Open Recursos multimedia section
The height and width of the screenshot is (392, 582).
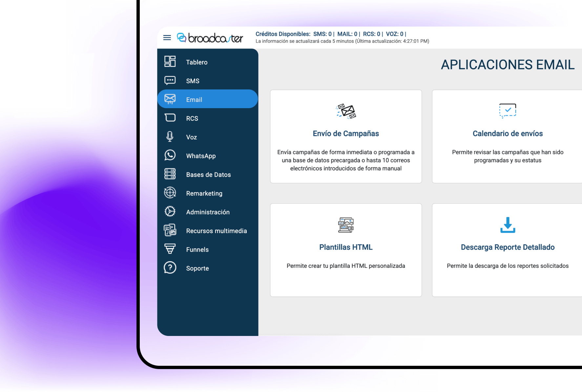pos(216,231)
